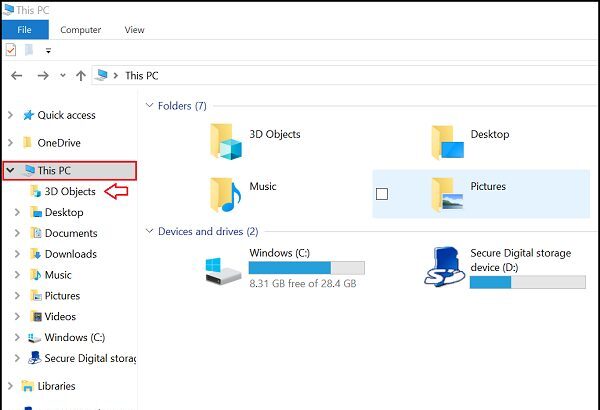This screenshot has height=410, width=600.
Task: Collapse the Folders (7) group
Action: [150, 105]
